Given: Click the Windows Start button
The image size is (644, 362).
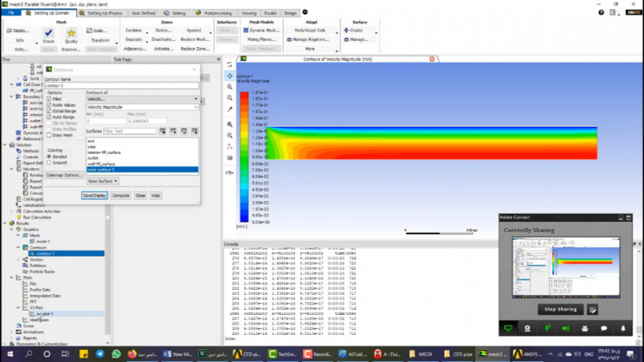Looking at the screenshot, I should (10, 354).
